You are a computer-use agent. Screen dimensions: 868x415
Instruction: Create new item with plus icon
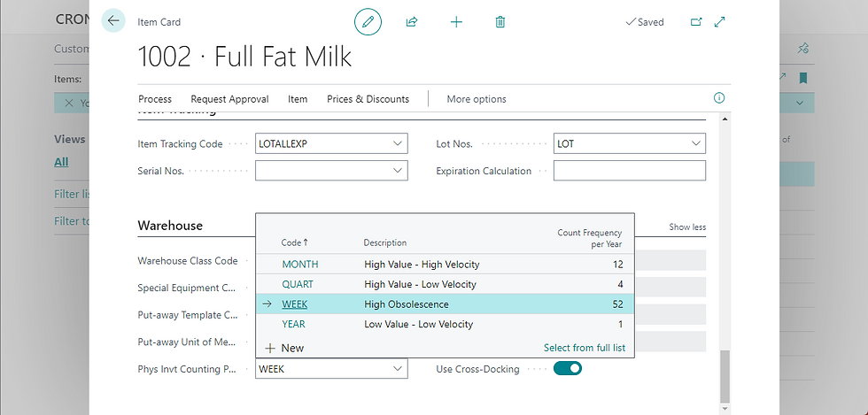click(456, 21)
